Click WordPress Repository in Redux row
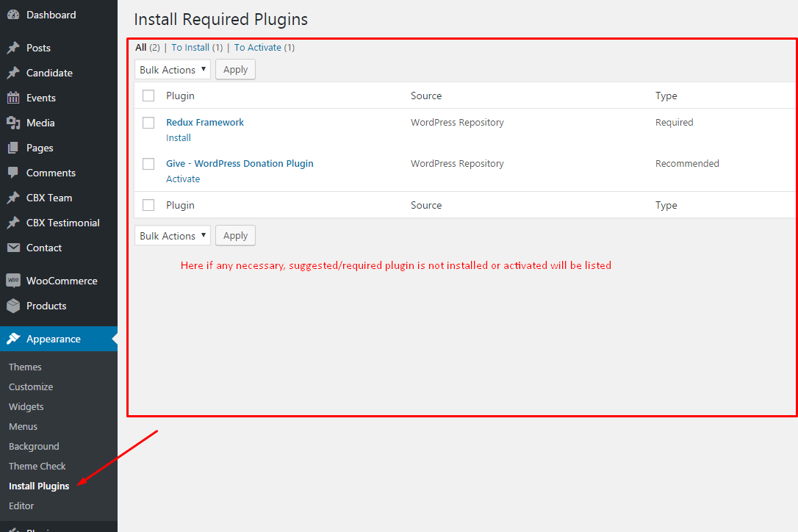This screenshot has width=798, height=532. click(x=457, y=122)
